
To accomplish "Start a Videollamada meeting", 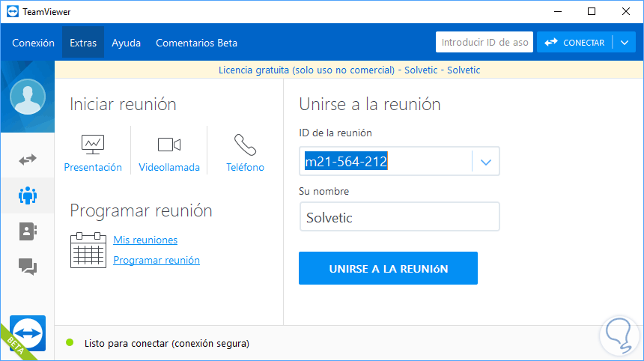I will [x=169, y=153].
